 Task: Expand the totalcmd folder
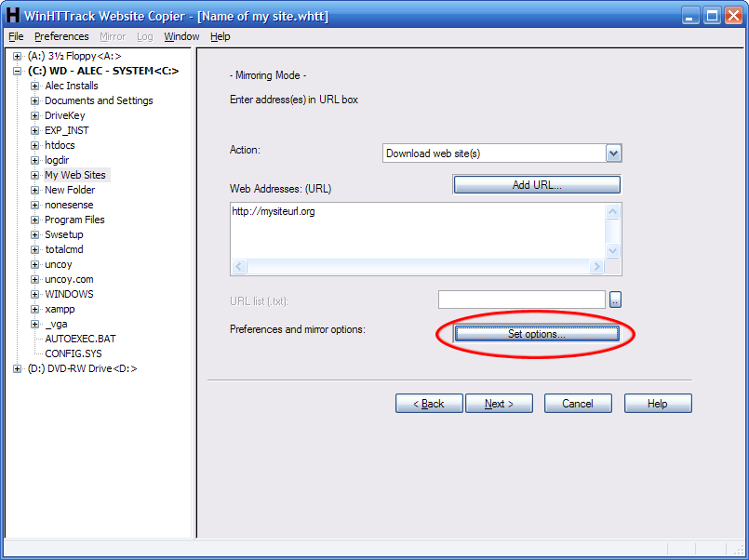34,249
